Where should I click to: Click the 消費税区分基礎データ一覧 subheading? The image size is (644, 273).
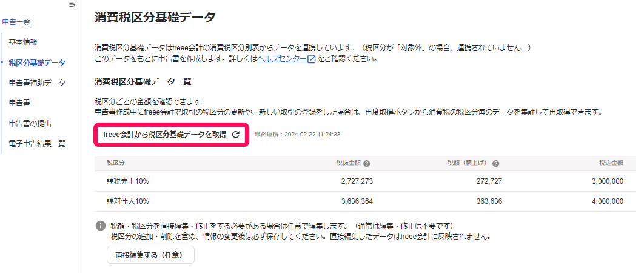(x=143, y=81)
